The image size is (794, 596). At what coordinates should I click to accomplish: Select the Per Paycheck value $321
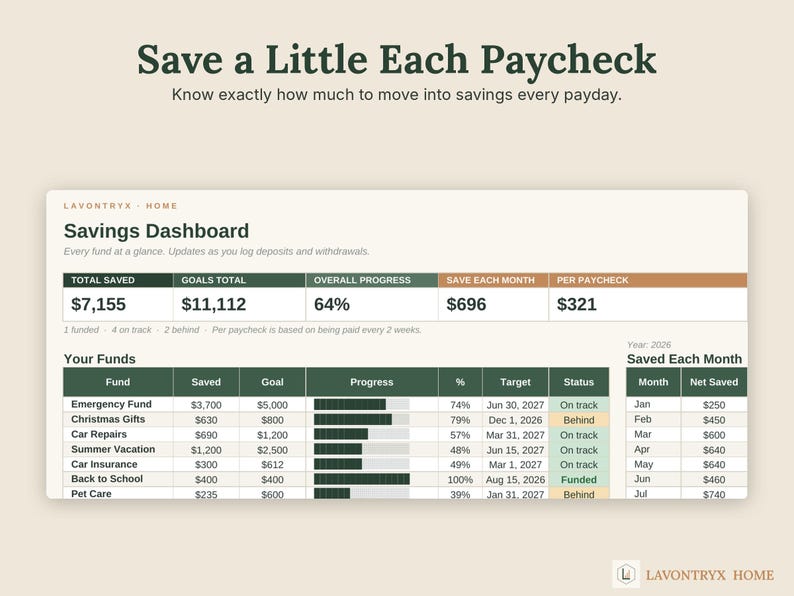coord(577,304)
